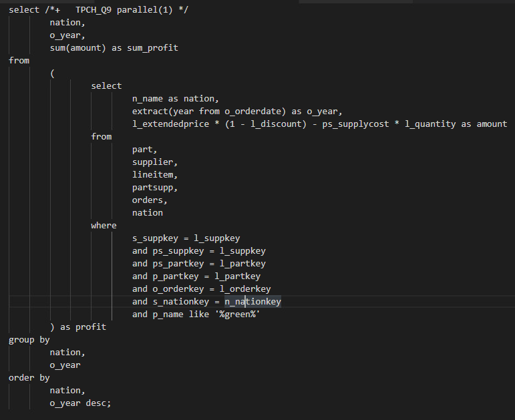Screen dimensions: 515x420
Task: Click the opening parenthesis of the subquery
Action: click(52, 73)
